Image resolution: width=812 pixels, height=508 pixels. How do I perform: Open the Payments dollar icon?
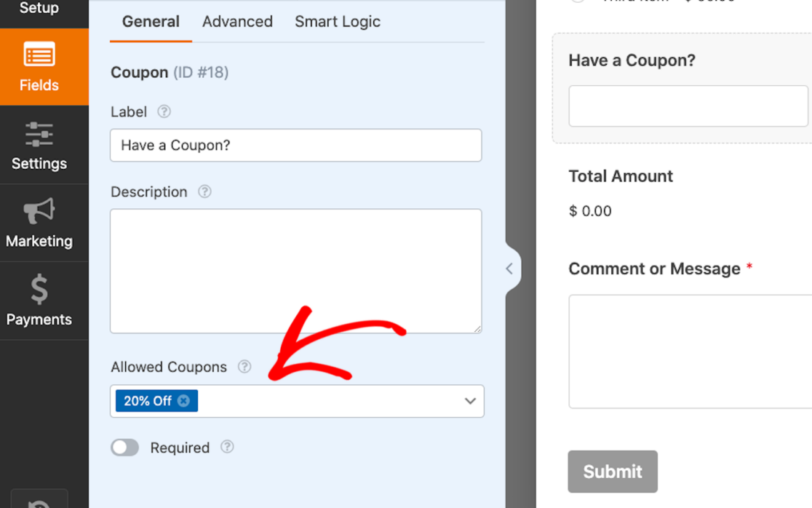[39, 289]
